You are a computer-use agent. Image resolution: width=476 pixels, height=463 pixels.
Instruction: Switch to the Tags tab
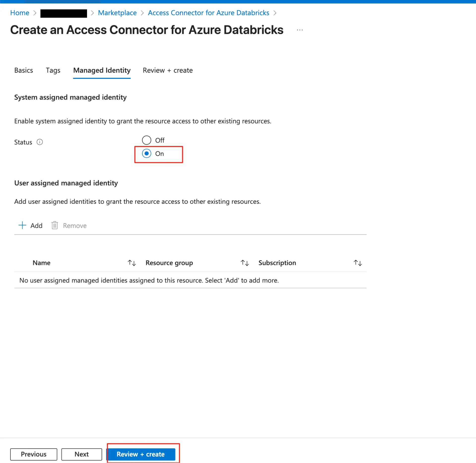(x=53, y=70)
